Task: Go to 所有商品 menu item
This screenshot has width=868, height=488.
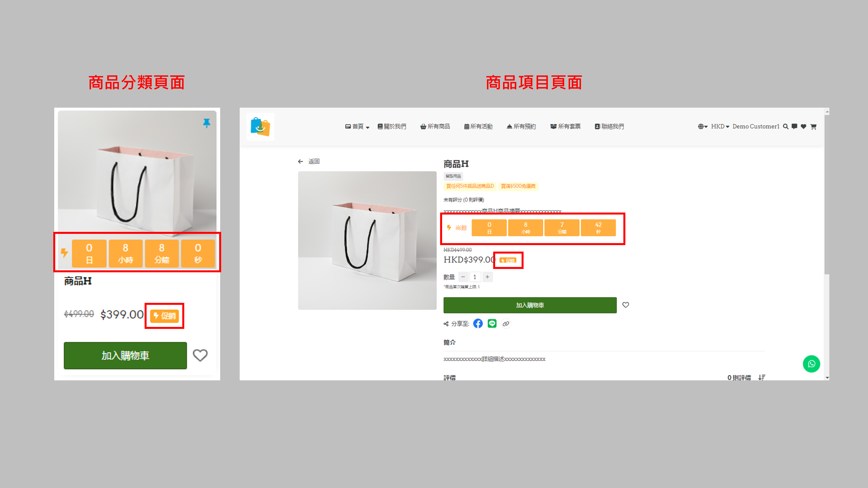Action: pyautogui.click(x=435, y=127)
